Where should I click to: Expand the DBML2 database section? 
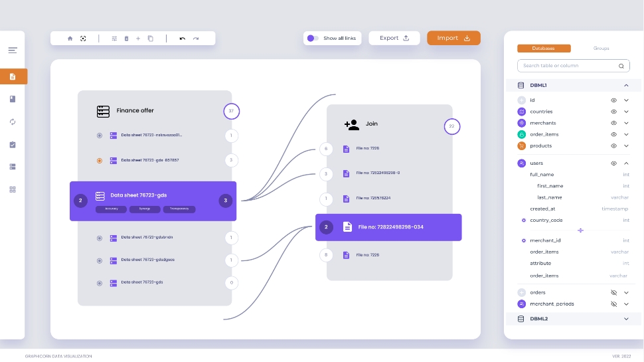626,319
